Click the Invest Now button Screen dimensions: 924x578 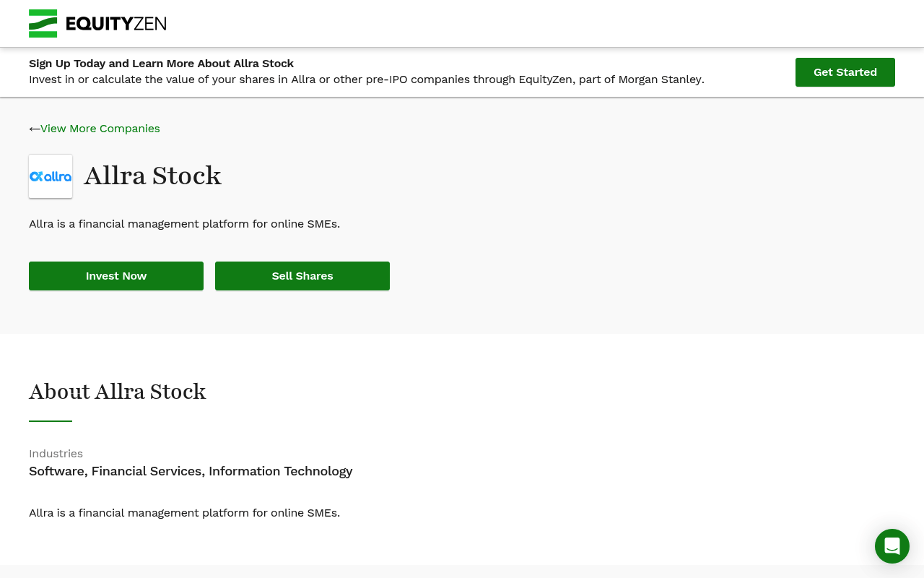[116, 276]
